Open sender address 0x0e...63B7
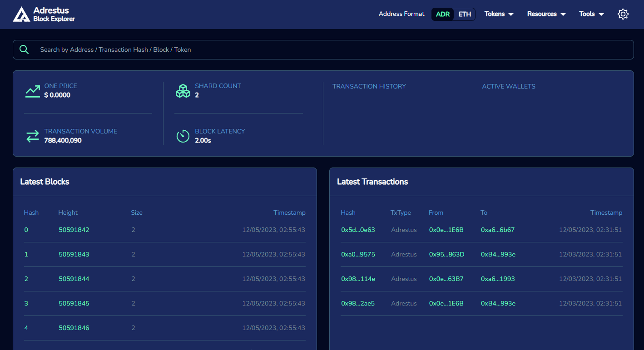The width and height of the screenshot is (644, 350). coord(446,279)
